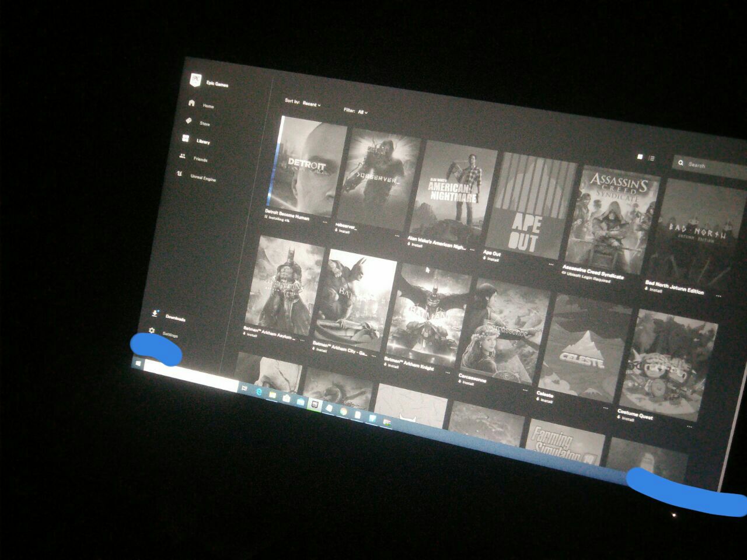Install Batman Arkham Asylum
Screen dimensions: 747x560
pos(250,335)
